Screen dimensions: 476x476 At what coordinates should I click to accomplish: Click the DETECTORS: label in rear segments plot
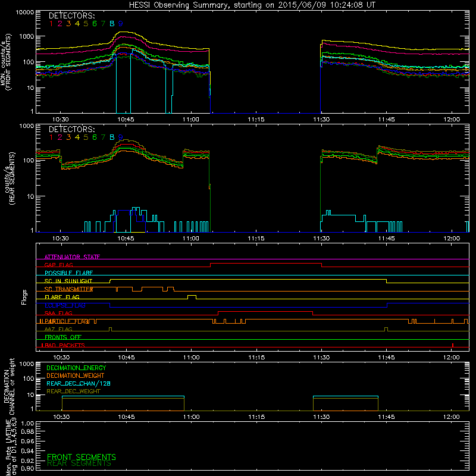[x=71, y=129]
